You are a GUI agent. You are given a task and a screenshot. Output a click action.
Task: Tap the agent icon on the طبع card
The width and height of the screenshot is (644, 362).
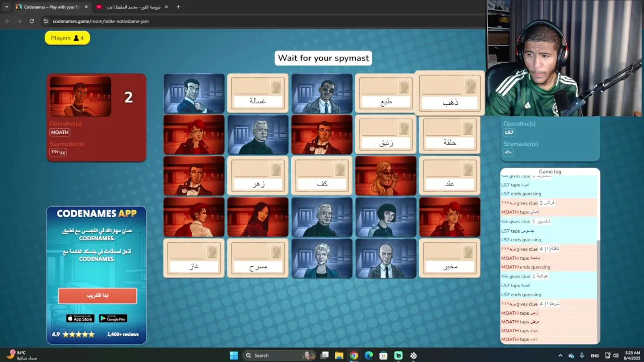point(404,87)
